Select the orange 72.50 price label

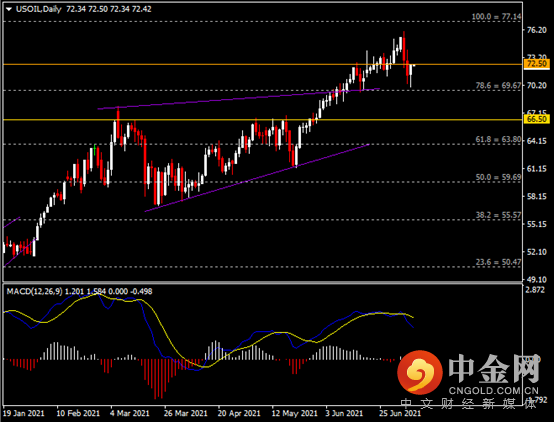536,64
